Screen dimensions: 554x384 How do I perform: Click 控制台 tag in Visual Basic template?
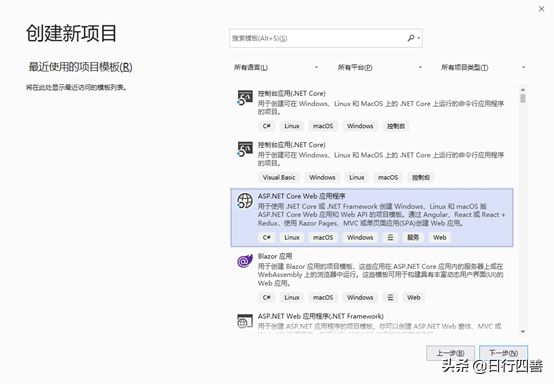pos(421,177)
